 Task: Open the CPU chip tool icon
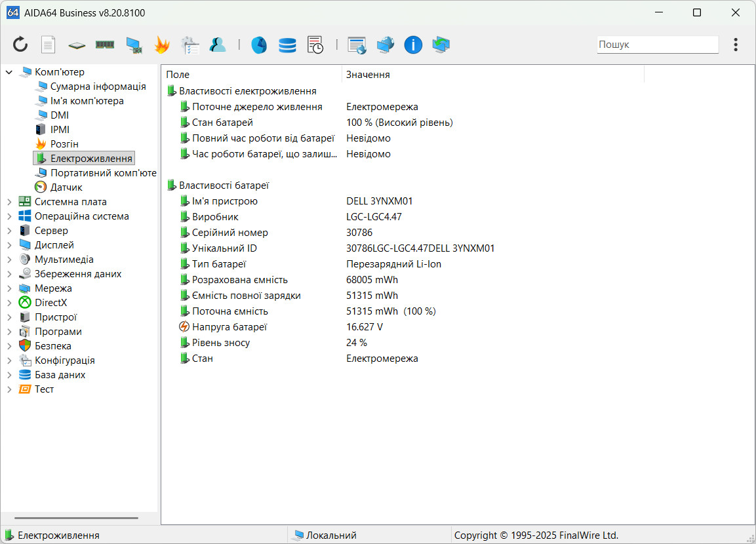click(x=77, y=45)
